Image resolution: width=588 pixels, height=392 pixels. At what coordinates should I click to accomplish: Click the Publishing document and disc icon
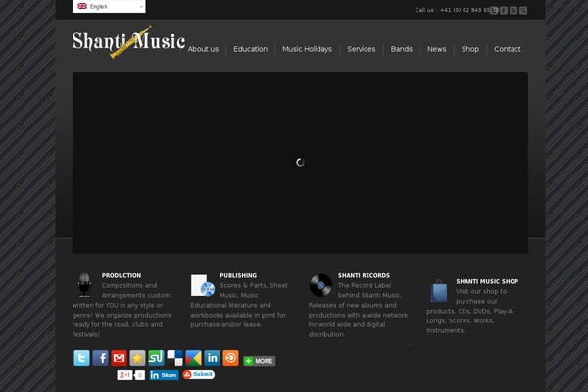pyautogui.click(x=203, y=285)
